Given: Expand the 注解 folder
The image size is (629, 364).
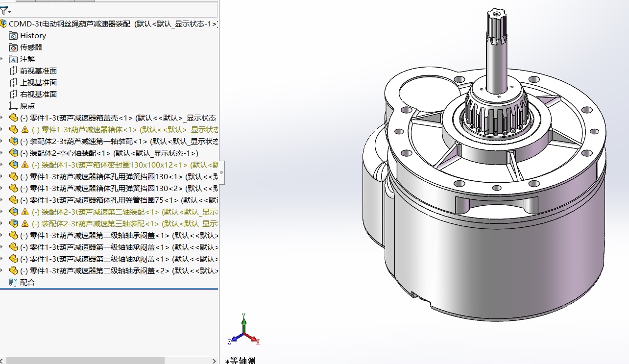Looking at the screenshot, I should point(2,59).
